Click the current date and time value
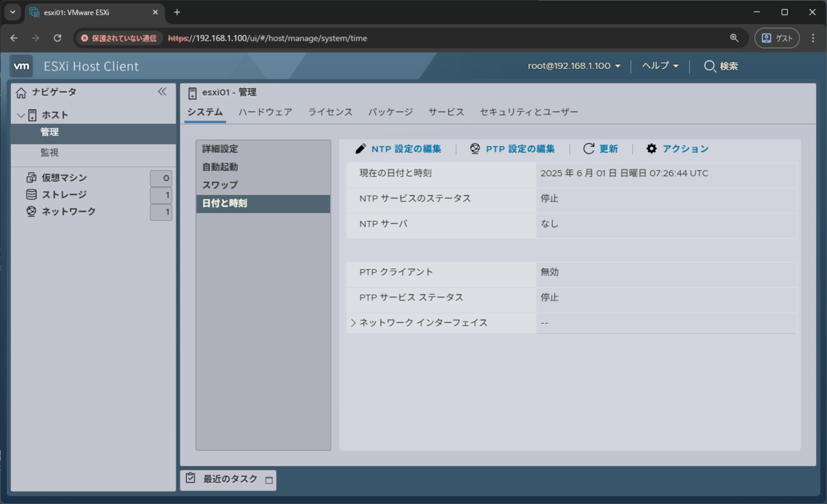 [624, 174]
